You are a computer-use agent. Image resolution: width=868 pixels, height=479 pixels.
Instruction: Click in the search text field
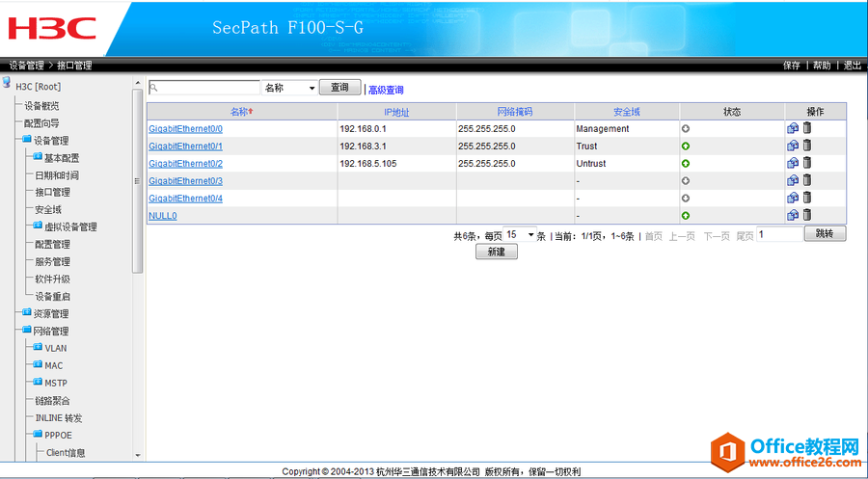click(x=204, y=88)
